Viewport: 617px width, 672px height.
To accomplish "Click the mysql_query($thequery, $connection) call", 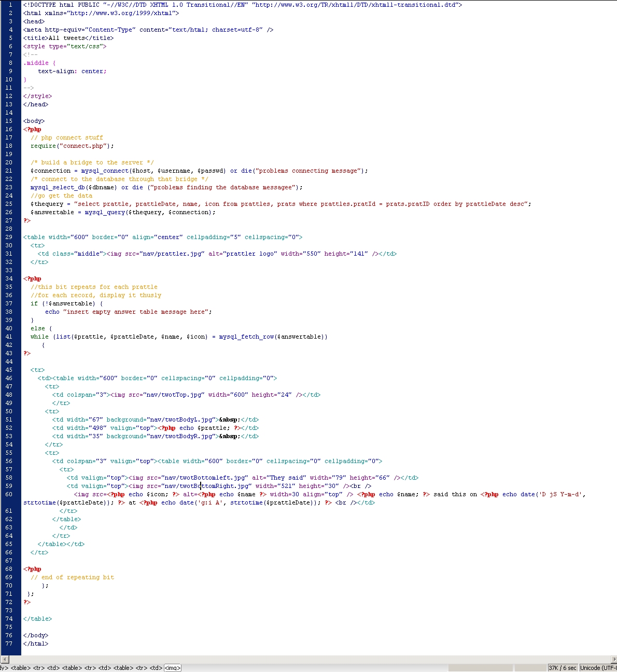I will (x=150, y=212).
